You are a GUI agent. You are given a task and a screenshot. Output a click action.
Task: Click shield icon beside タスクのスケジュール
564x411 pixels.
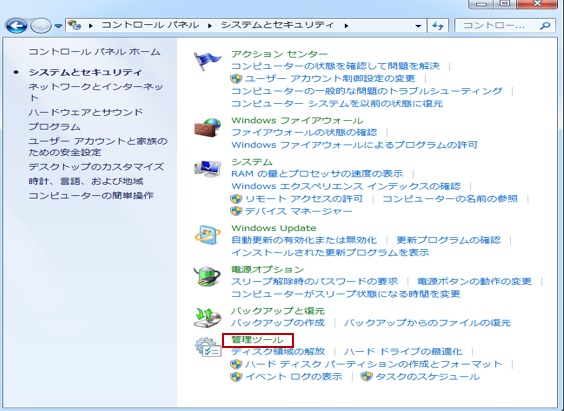click(x=366, y=377)
